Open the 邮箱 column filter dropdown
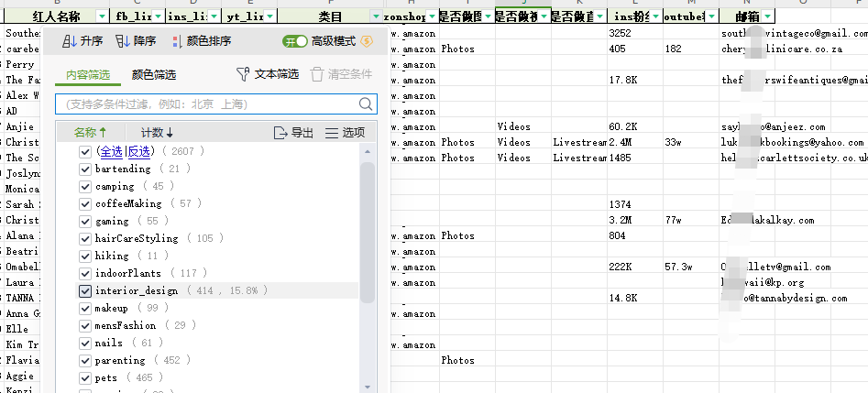 coord(767,16)
